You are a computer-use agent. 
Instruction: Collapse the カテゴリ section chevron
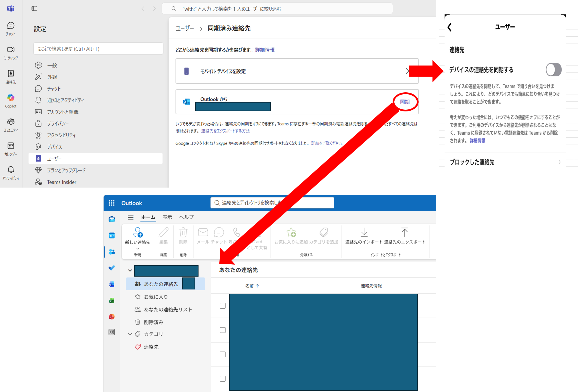pos(130,334)
